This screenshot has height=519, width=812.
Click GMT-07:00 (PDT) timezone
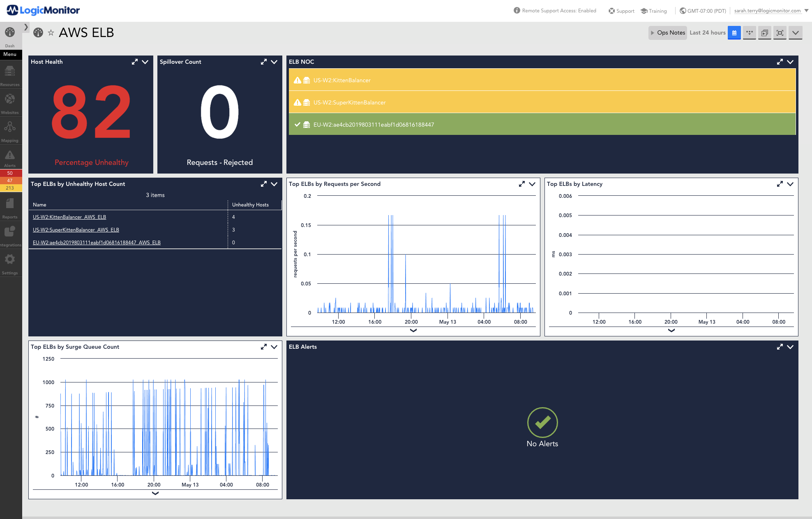[703, 11]
